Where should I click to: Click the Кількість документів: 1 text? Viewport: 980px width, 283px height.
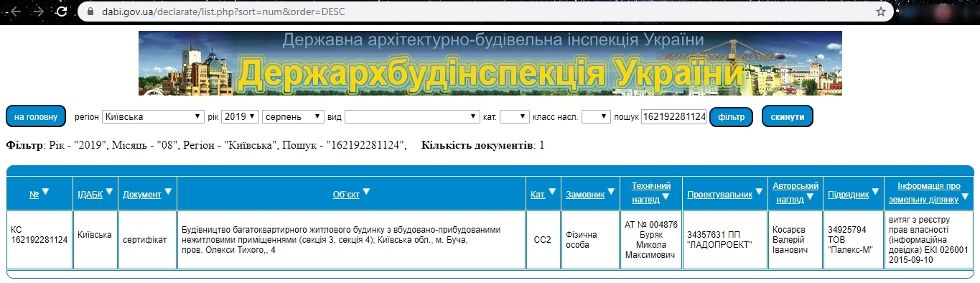click(x=482, y=146)
